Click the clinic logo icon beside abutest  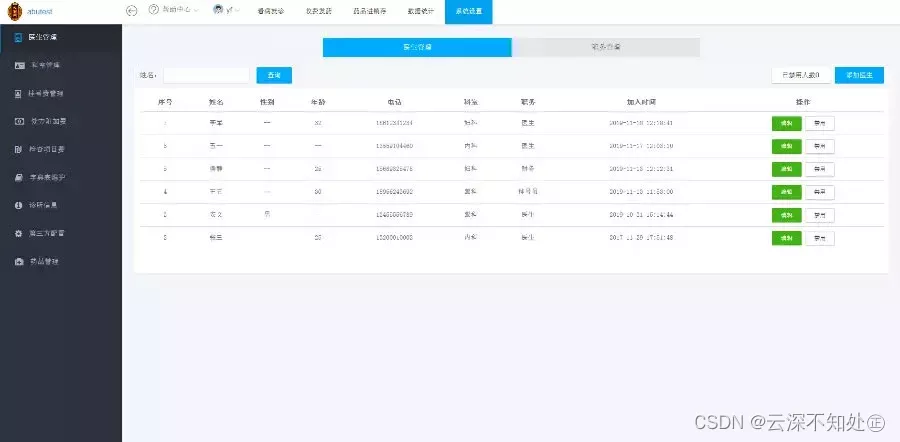(x=14, y=11)
